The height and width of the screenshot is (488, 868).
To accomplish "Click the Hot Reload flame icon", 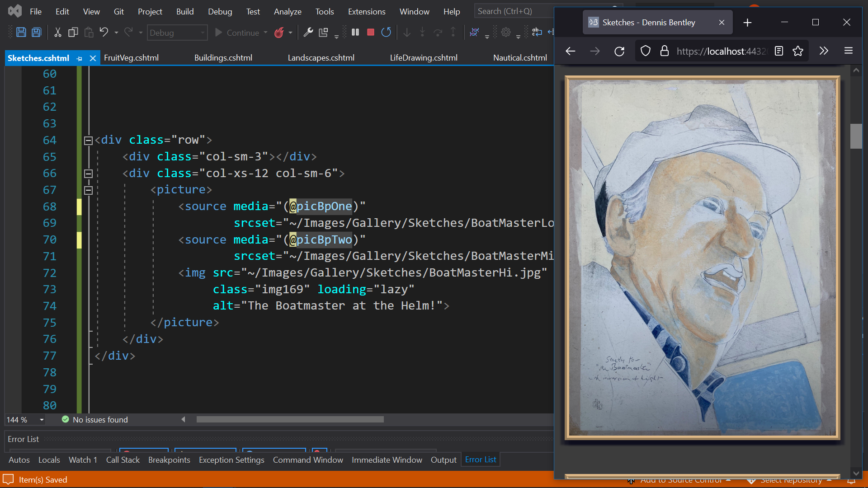I will [279, 33].
